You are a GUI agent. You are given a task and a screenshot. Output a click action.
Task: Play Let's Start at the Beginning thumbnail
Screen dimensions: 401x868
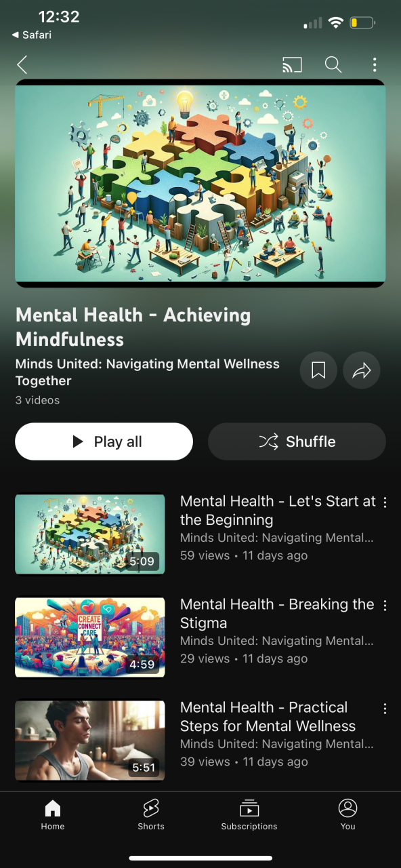pyautogui.click(x=90, y=534)
